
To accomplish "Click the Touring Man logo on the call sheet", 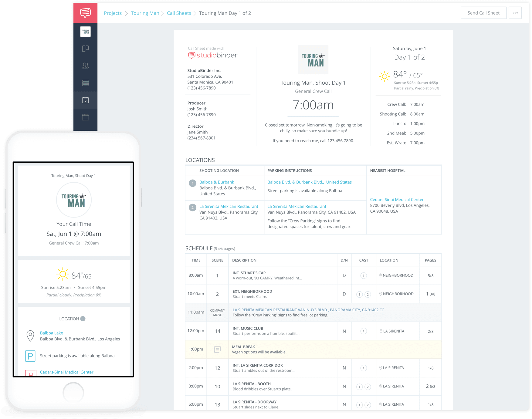I will coord(313,59).
